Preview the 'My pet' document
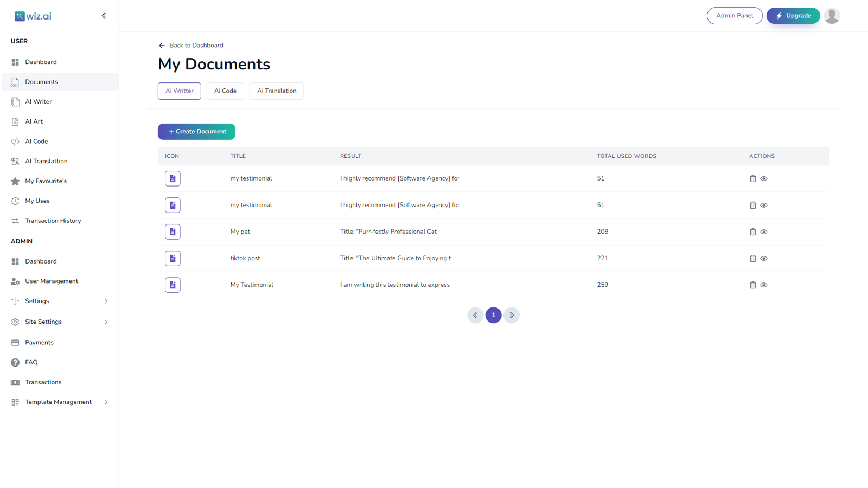Image resolution: width=868 pixels, height=488 pixels. 764,232
